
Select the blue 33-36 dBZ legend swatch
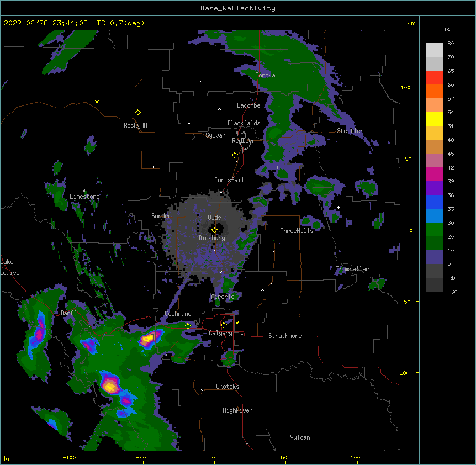tap(434, 202)
